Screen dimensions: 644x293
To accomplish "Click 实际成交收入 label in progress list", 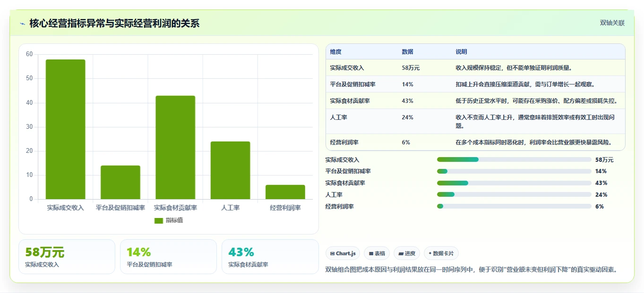I will click(342, 159).
